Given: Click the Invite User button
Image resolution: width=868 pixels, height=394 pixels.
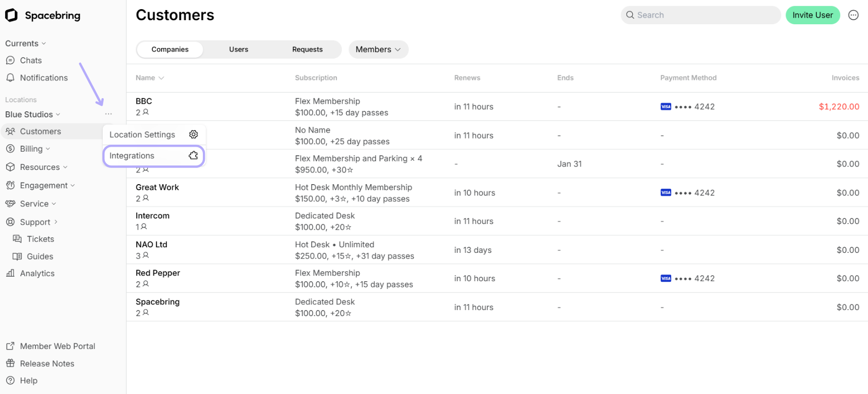Looking at the screenshot, I should pos(813,15).
